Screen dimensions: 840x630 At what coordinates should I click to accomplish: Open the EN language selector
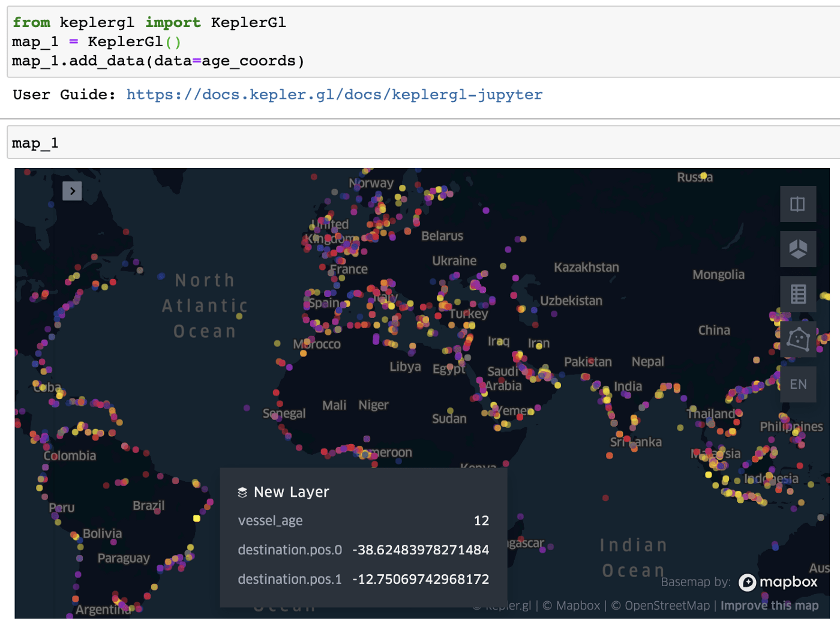(x=798, y=384)
